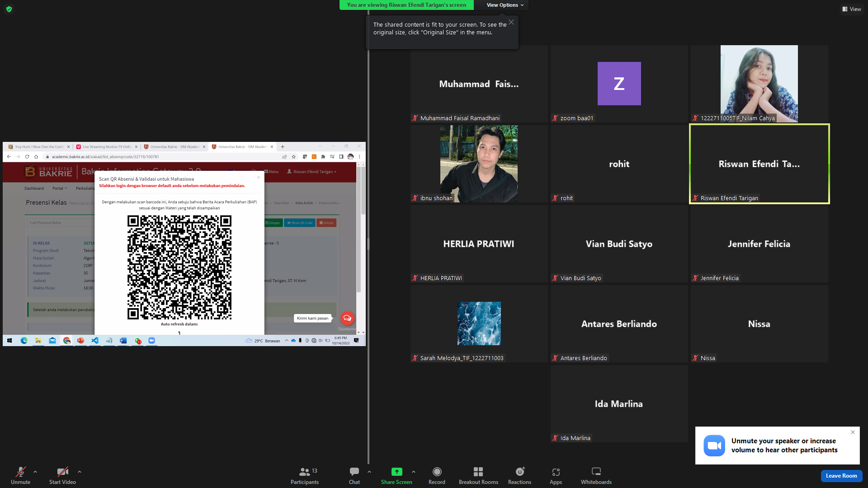
Task: Click the blue Show QR Code button
Action: pos(300,223)
